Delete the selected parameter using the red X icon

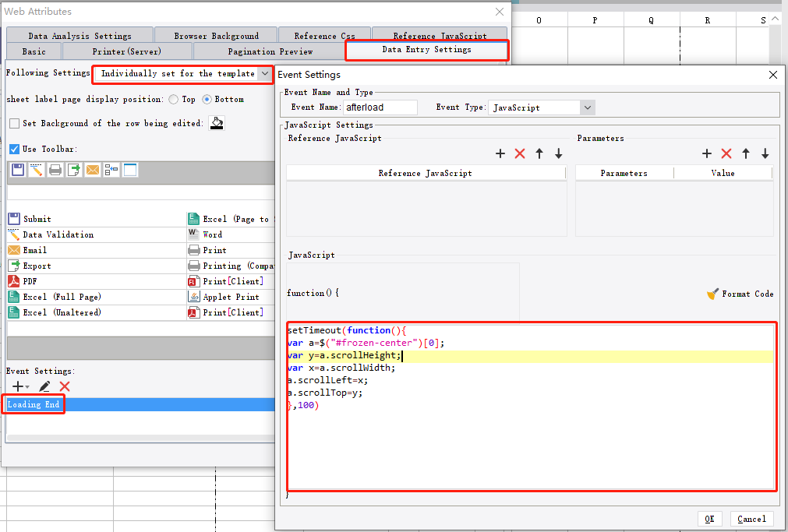[x=726, y=153]
